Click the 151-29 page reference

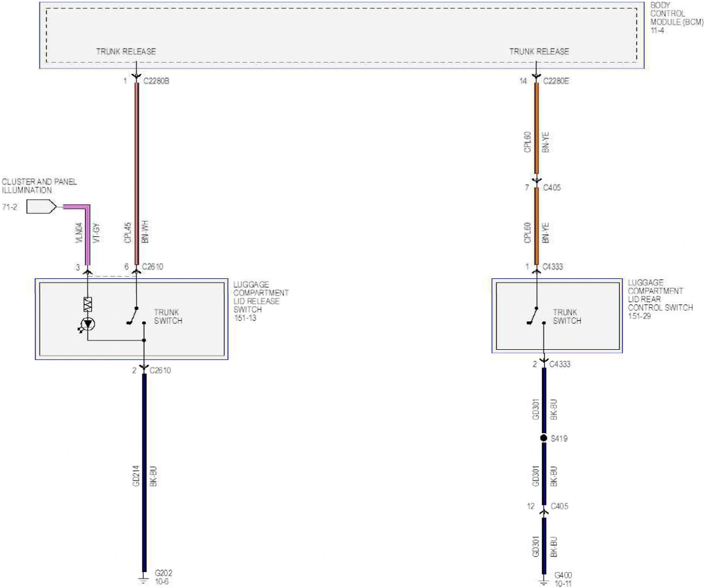(639, 316)
